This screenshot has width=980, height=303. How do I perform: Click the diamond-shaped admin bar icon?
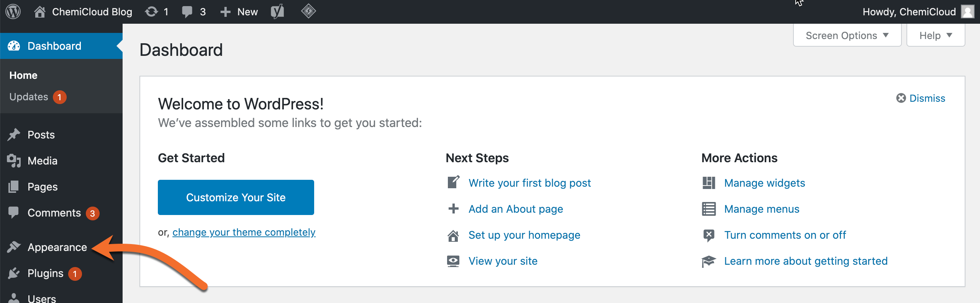[308, 11]
